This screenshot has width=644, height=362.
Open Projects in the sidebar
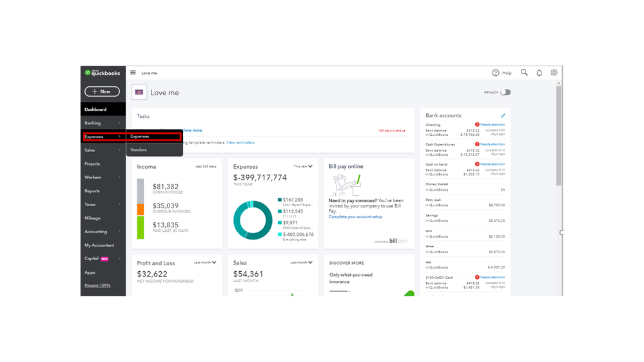(x=103, y=164)
